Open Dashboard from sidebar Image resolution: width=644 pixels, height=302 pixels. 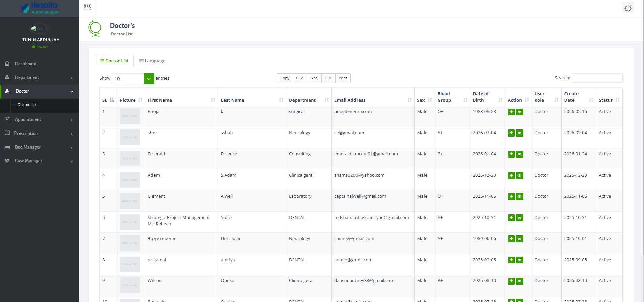pyautogui.click(x=26, y=64)
